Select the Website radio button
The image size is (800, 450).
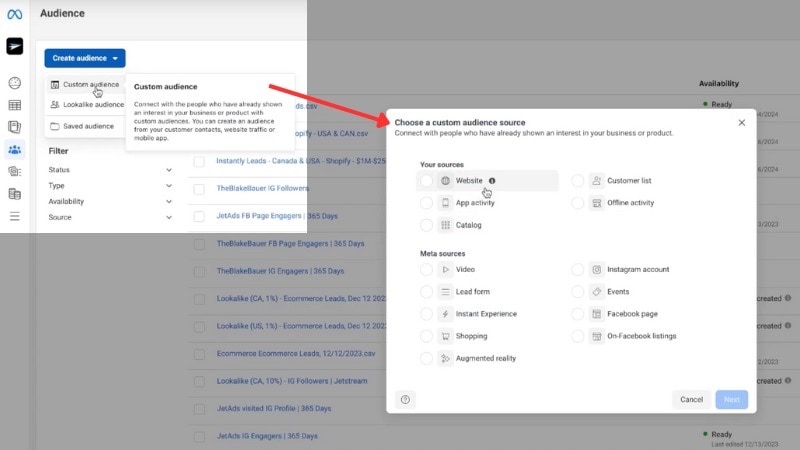point(427,181)
